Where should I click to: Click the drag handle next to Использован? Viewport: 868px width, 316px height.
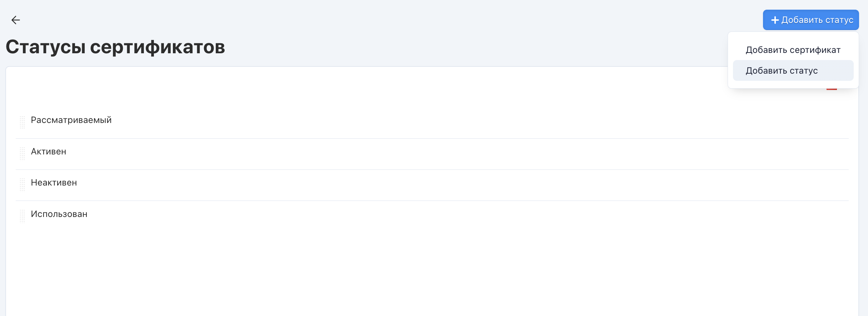pyautogui.click(x=22, y=216)
